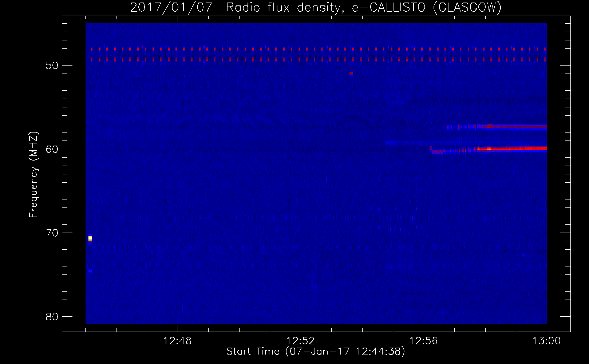The height and width of the screenshot is (364, 589).
Task: Click the bright red emission band at 60 MHz
Action: 511,149
